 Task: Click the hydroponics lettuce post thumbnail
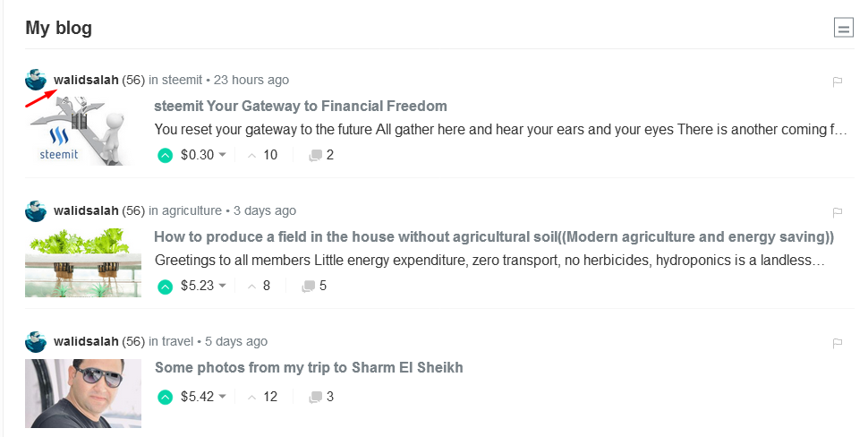83,262
